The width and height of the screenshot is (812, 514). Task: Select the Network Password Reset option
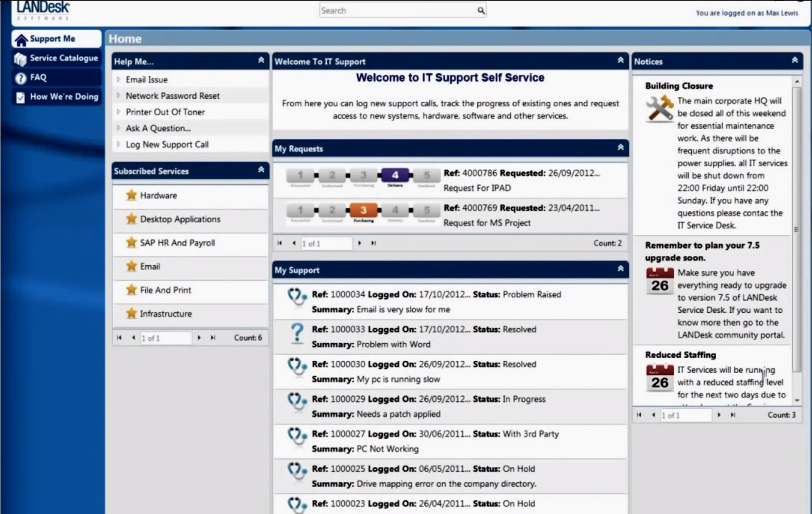point(172,95)
